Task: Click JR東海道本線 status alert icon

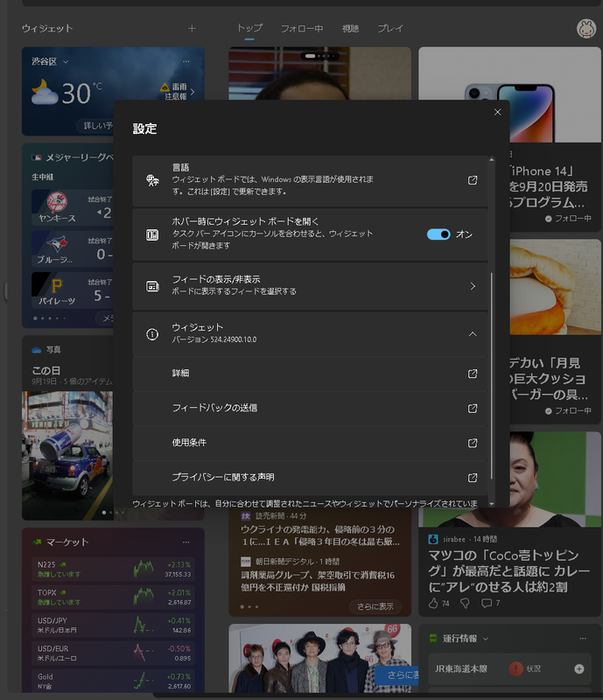Action: (515, 668)
